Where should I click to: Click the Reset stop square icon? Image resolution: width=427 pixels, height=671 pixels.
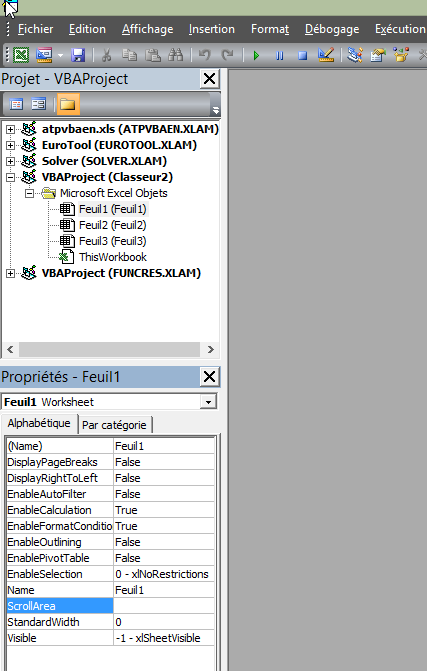302,55
